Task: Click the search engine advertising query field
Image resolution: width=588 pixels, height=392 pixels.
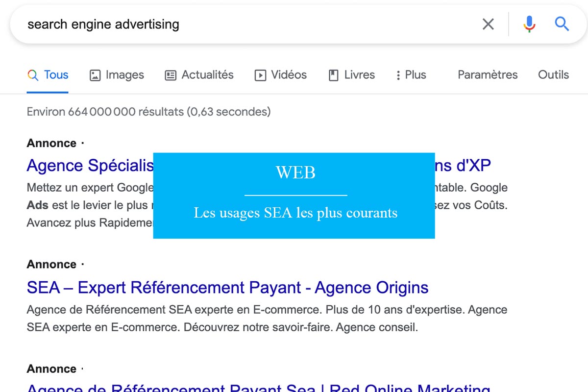Action: click(x=245, y=24)
